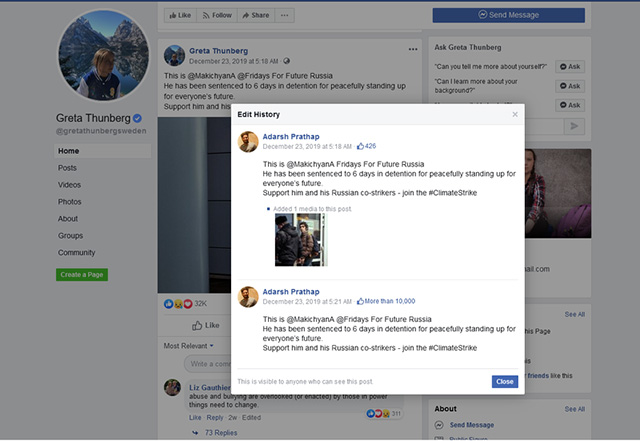Click the Ask Greta Thunberg heading
The image size is (640, 441).
468,47
